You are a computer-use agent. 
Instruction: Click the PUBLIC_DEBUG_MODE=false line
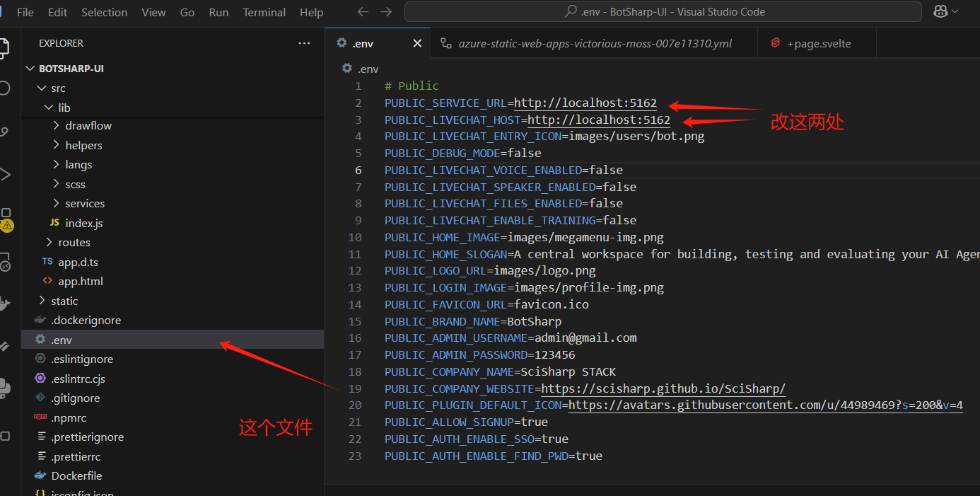point(463,154)
